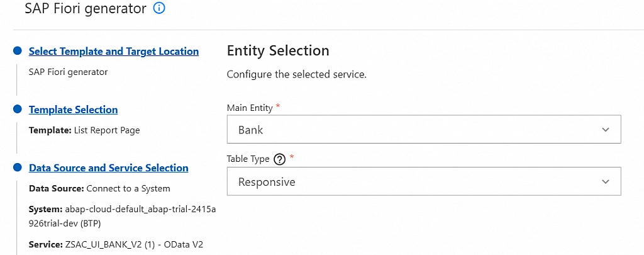Screen dimensions: 644x255
Task: Click the info icon beside SAP Fiori generator title
Action: tap(159, 8)
